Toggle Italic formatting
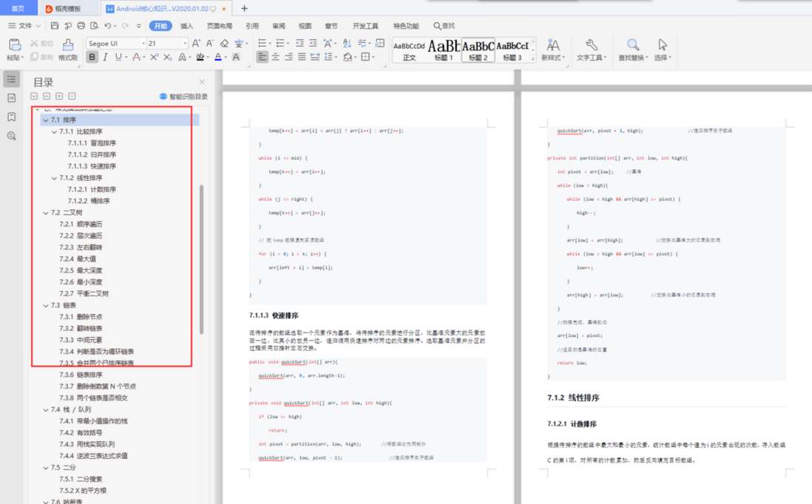The image size is (812, 504). click(105, 57)
